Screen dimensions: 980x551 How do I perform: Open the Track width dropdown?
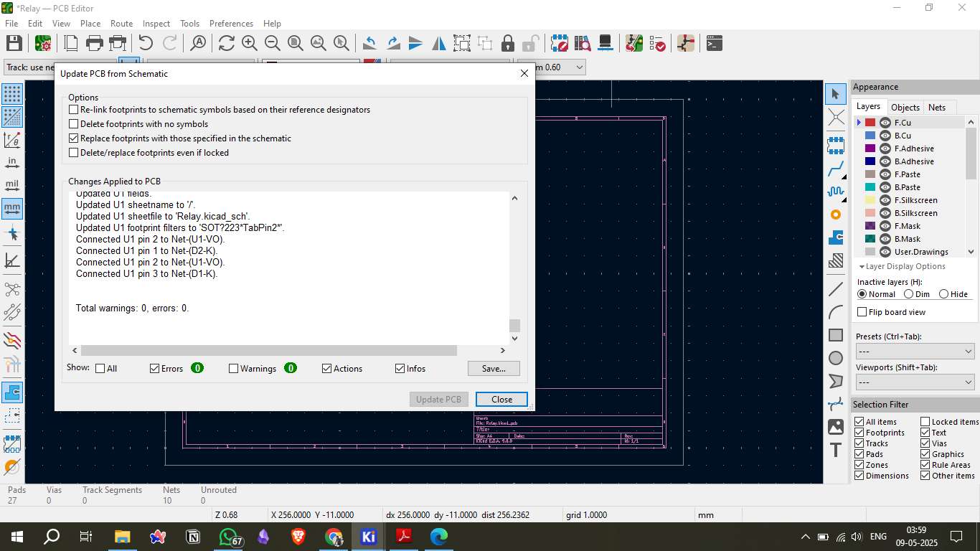pyautogui.click(x=29, y=67)
